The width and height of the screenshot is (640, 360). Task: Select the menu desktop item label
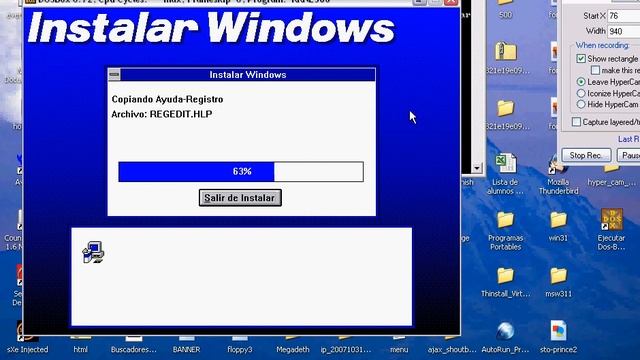(x=399, y=349)
